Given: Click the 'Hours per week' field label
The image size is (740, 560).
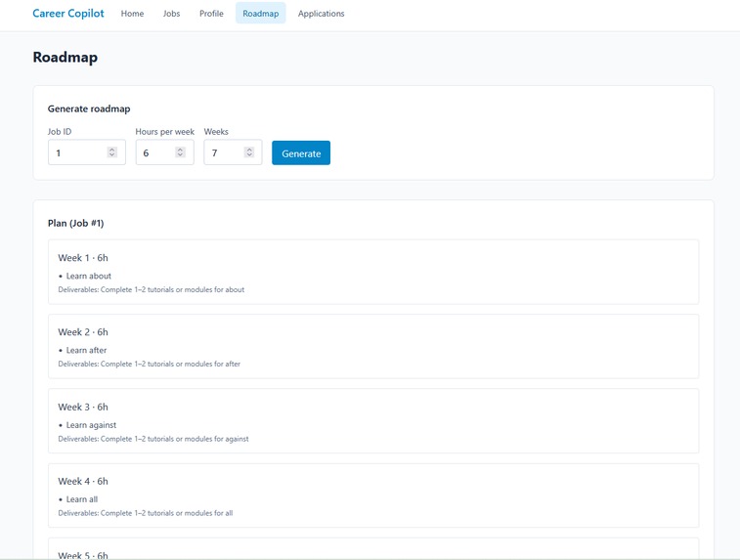Looking at the screenshot, I should [x=164, y=132].
